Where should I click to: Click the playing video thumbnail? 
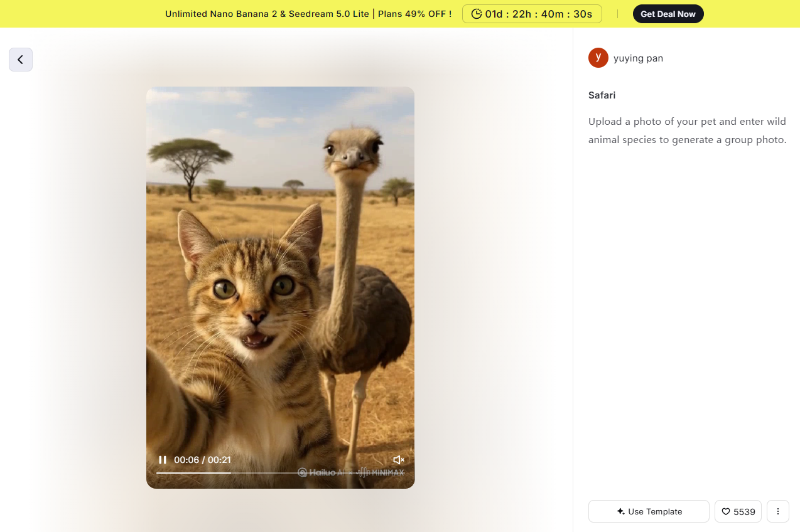pyautogui.click(x=280, y=276)
